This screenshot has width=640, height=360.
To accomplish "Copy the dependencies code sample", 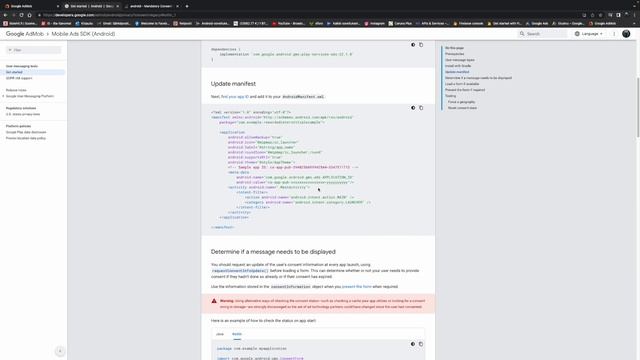I will [421, 45].
